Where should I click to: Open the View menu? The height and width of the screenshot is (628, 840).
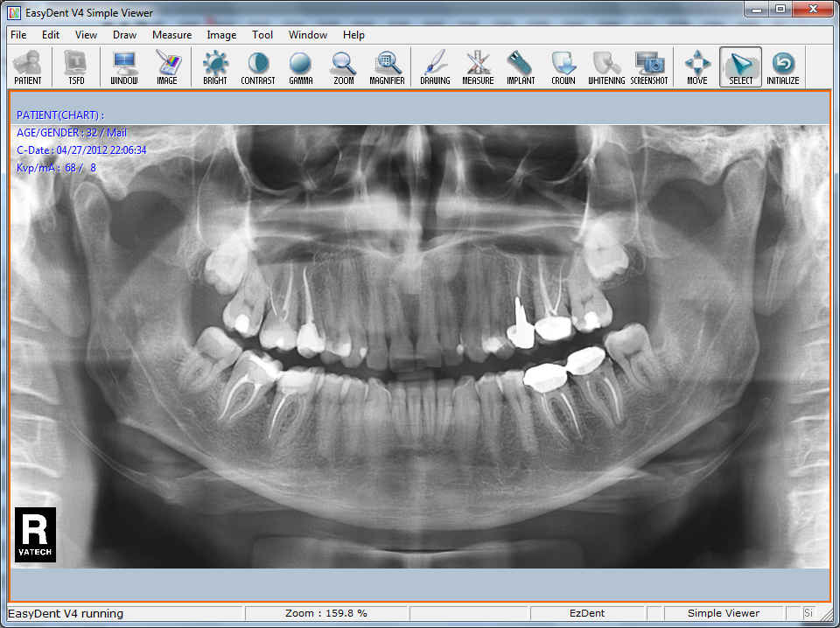pos(86,35)
